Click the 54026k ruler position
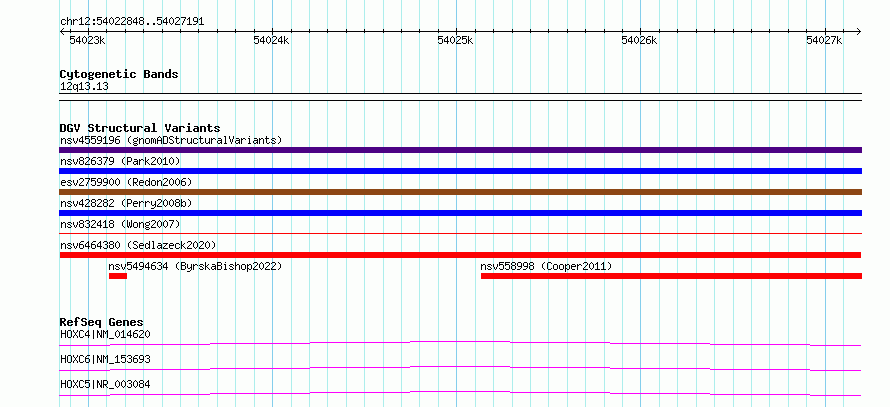Screen dimensions: 890x407 [640, 40]
